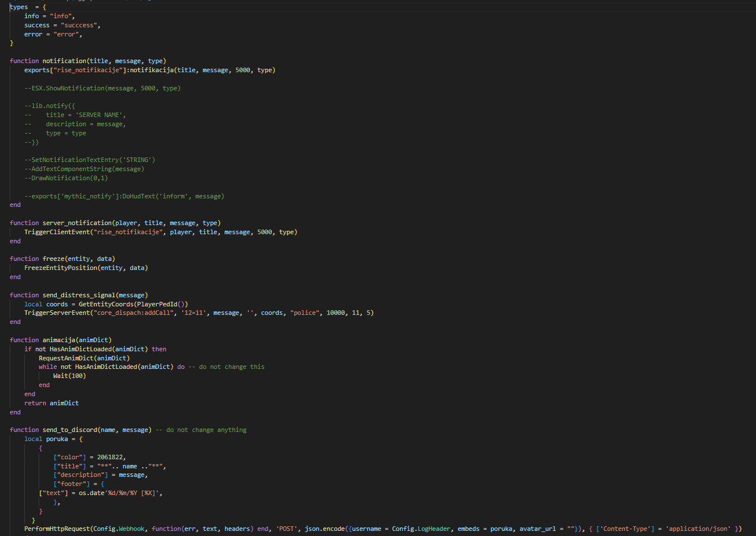The width and height of the screenshot is (756, 536).
Task: Click the PerformHttpRequest call
Action: pyautogui.click(x=383, y=529)
